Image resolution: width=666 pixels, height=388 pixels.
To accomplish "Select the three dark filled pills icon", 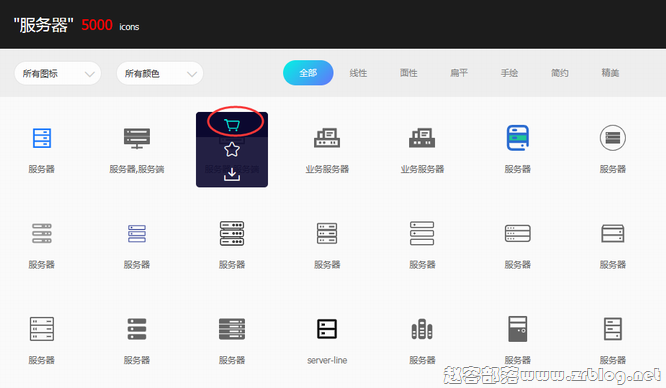I will pos(137,329).
